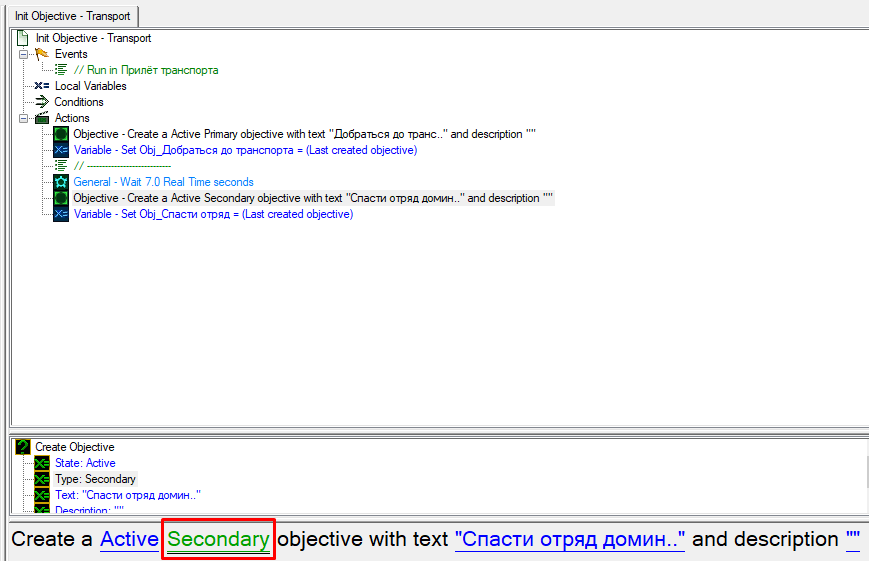Click the Events flag icon

point(42,54)
